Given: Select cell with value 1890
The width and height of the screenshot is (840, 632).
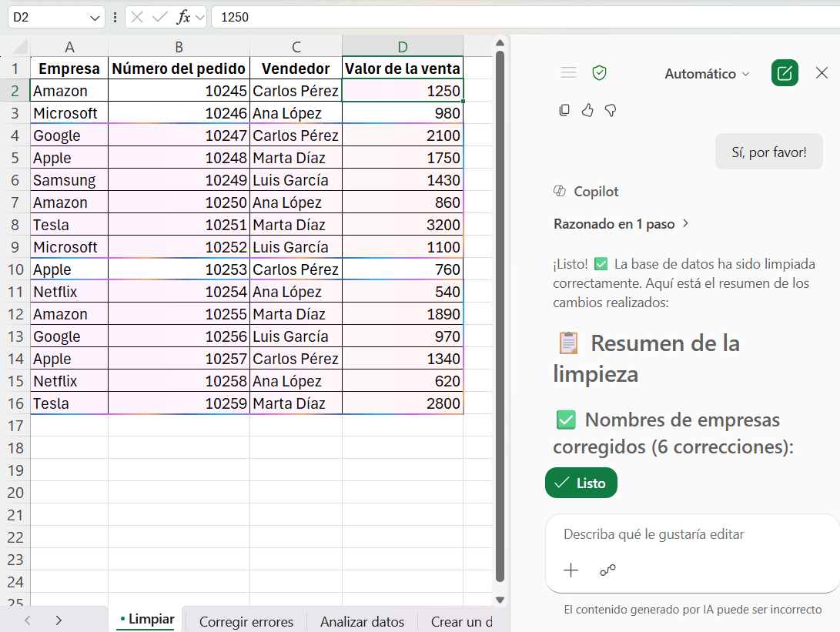Looking at the screenshot, I should coord(403,314).
